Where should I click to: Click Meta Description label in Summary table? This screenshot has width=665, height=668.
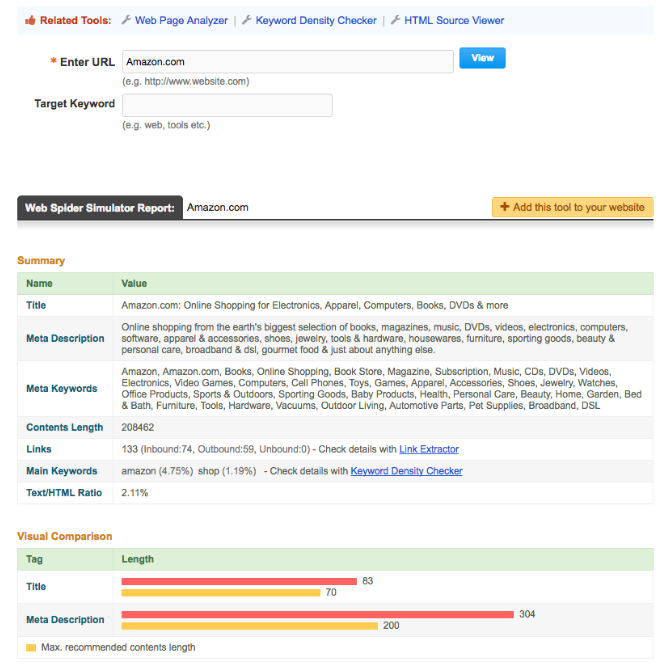65,338
